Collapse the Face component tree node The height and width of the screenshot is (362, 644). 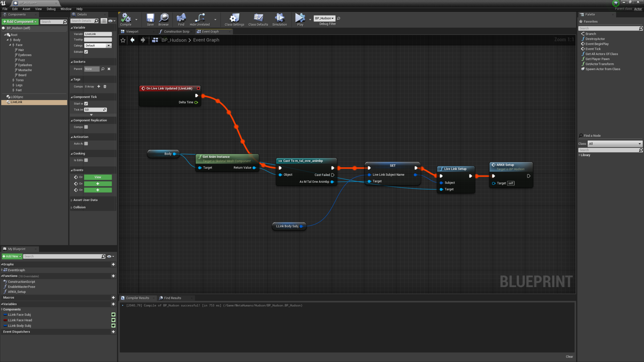[10, 45]
